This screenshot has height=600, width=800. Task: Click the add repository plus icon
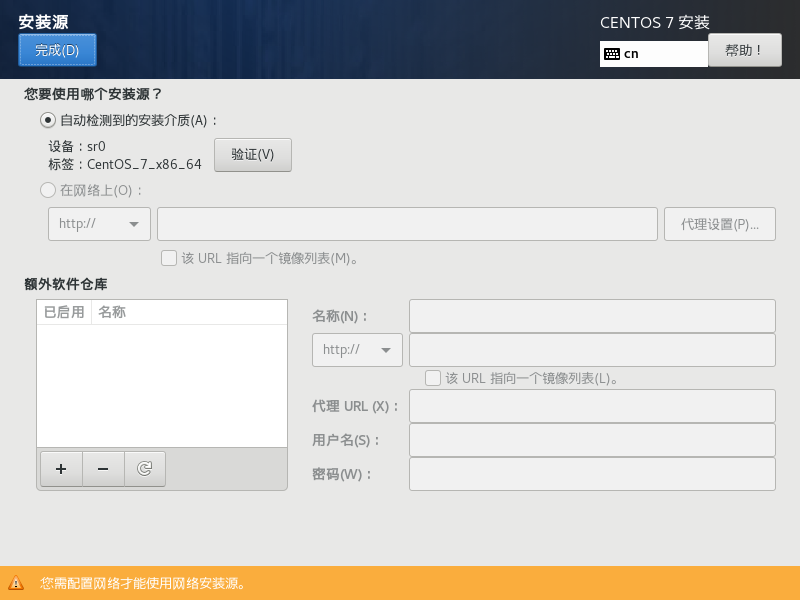point(61,469)
